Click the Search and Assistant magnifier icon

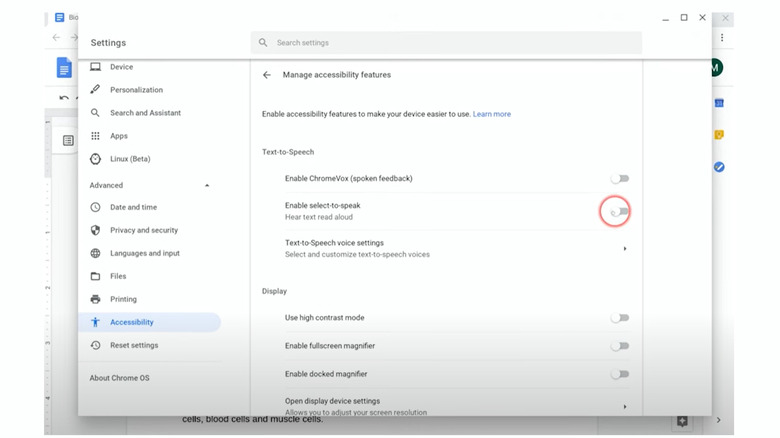95,113
